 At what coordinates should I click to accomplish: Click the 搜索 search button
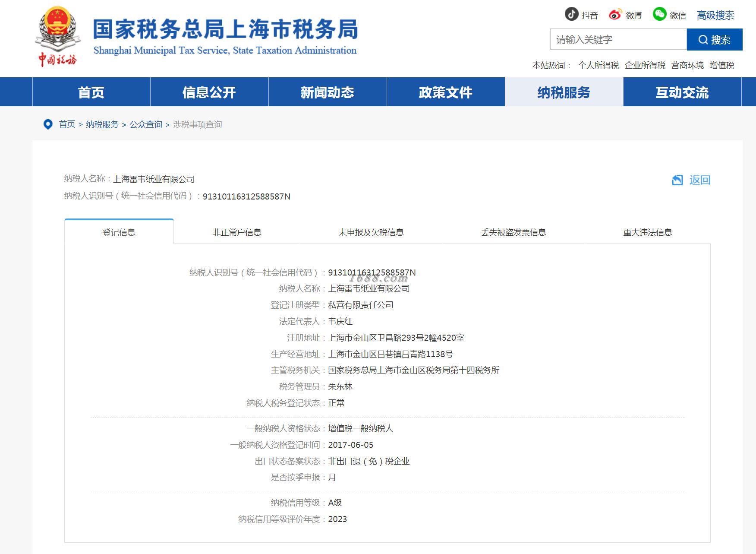[715, 40]
